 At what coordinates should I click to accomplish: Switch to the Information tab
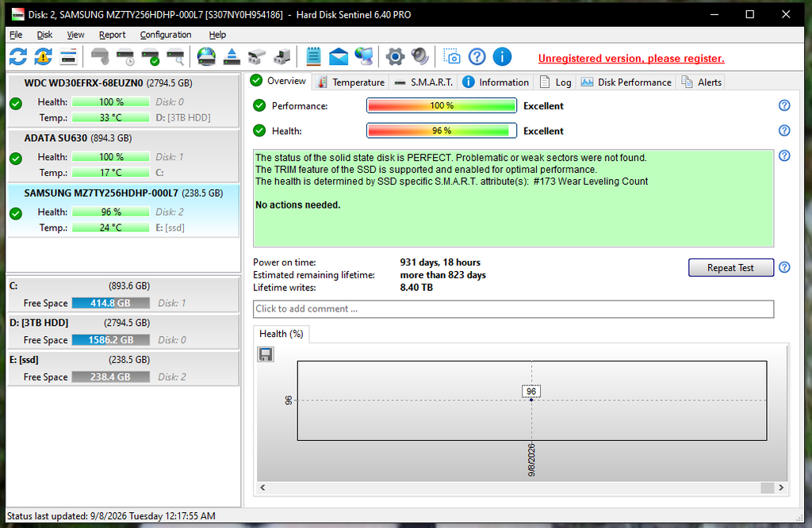496,82
